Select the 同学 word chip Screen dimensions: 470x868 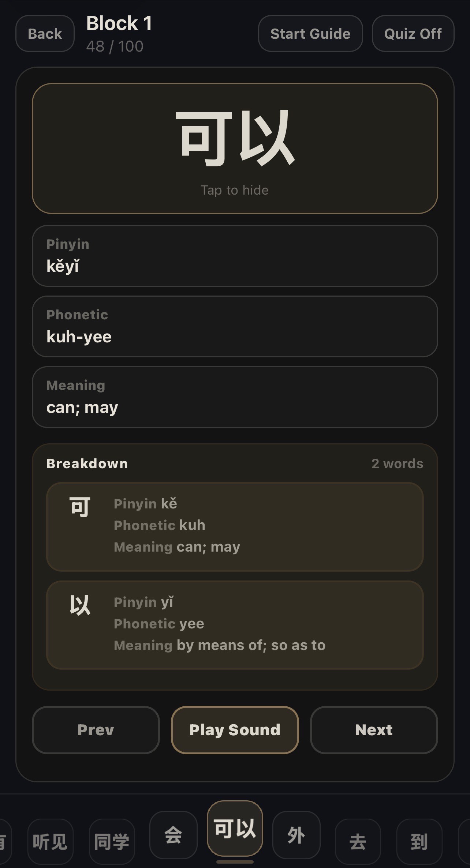[x=112, y=840]
